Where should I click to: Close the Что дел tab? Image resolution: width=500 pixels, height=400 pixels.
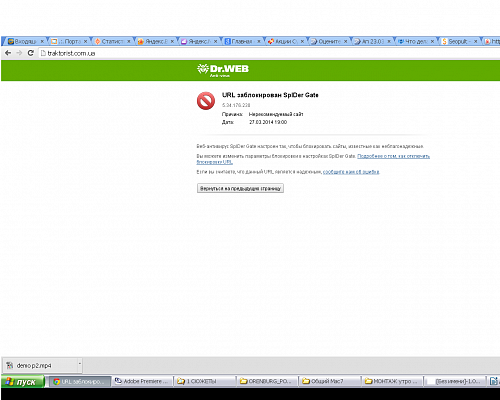click(x=432, y=41)
